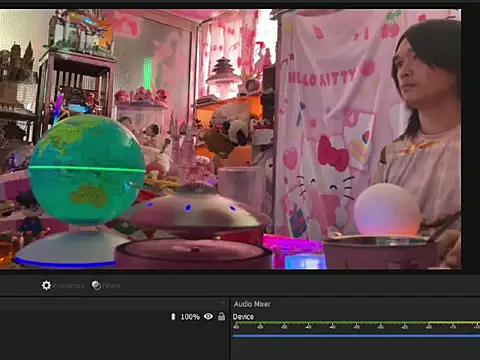This screenshot has width=480, height=360.
Task: Click the battery icon beside 100%
Action: coord(173,317)
